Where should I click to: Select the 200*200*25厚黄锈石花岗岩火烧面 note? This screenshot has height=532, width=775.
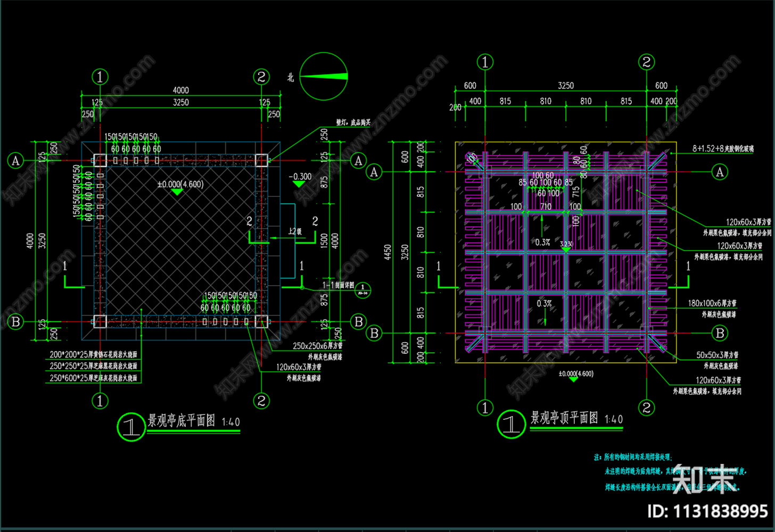point(94,354)
